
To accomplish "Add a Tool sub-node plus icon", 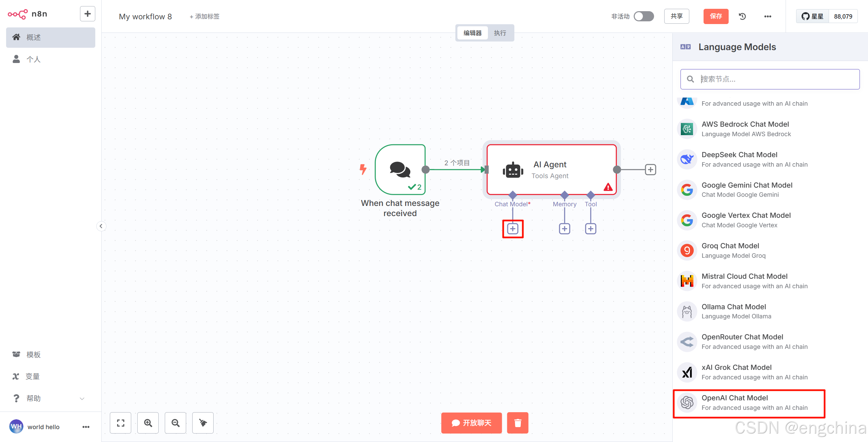I will (x=590, y=229).
